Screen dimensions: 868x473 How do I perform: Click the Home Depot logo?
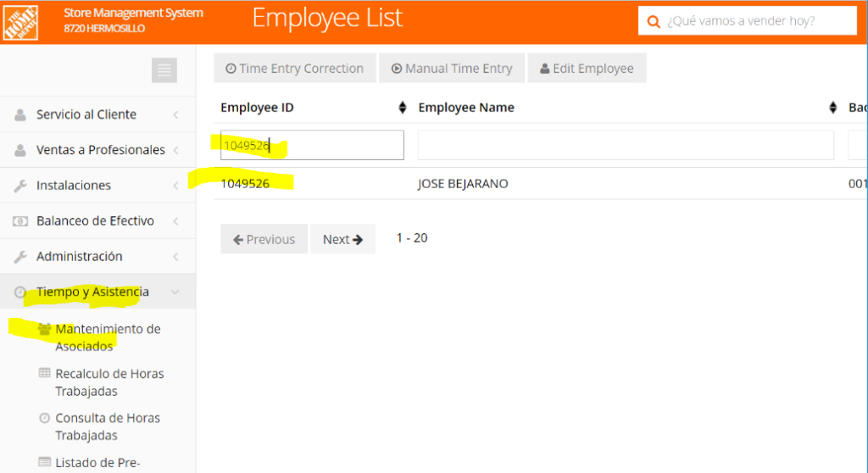20,23
